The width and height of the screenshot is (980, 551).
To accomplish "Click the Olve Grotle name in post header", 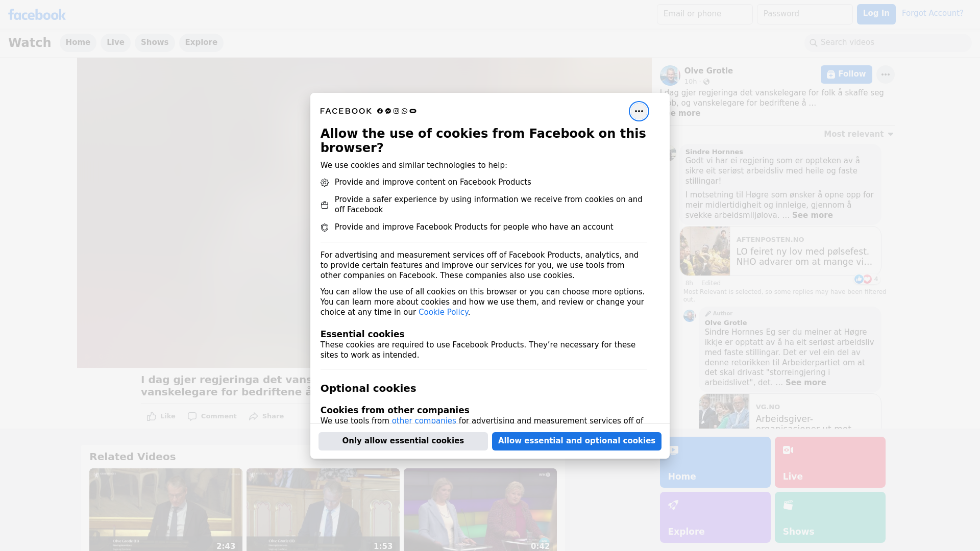I will (x=708, y=71).
